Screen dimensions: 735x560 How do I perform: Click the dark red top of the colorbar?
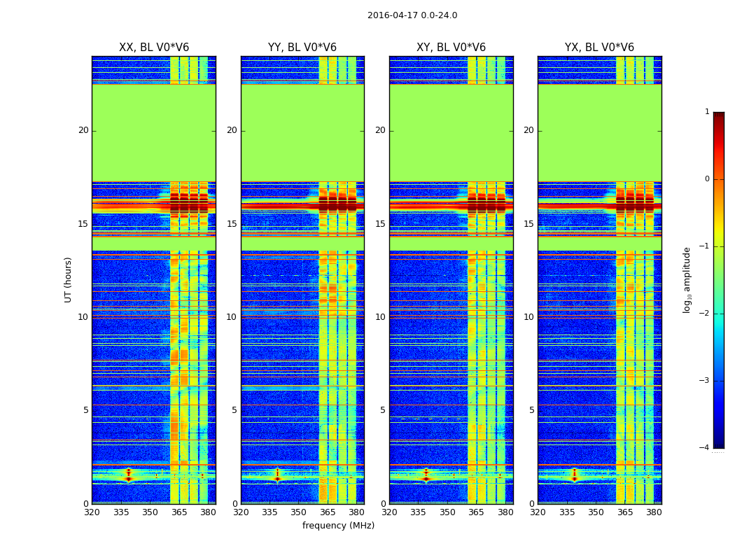point(718,116)
